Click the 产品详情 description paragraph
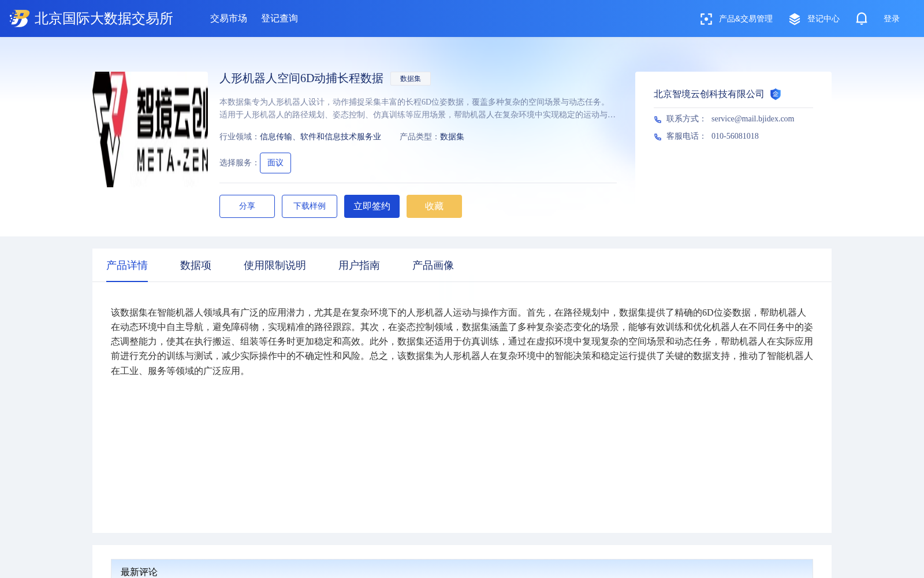This screenshot has height=578, width=924. 462,342
